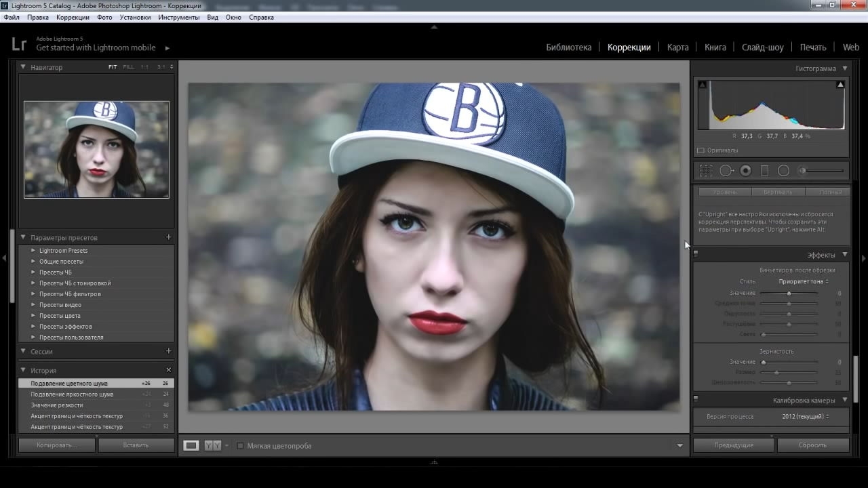This screenshot has height=488, width=868.
Task: Collapse the Калибровка камеры panel
Action: [845, 401]
